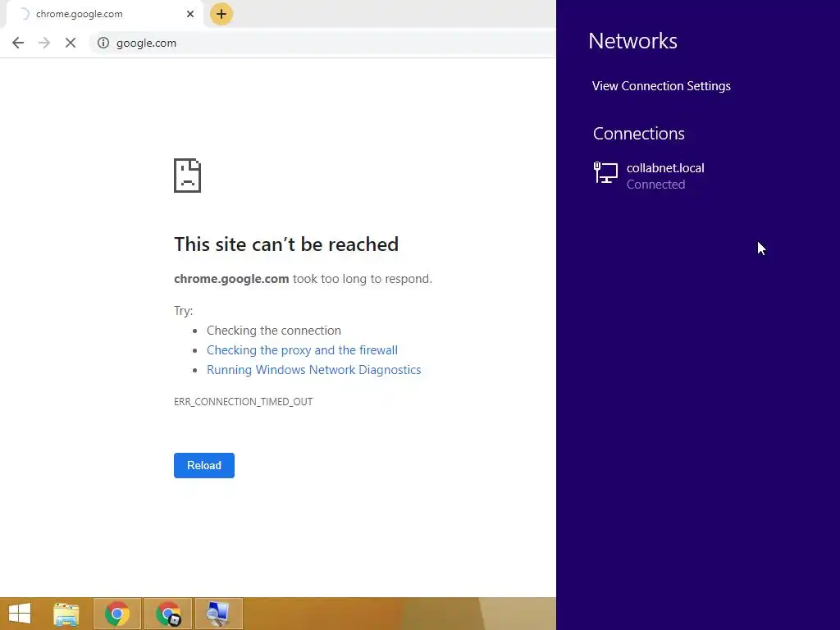This screenshot has width=840, height=630.
Task: Open a new tab with the plus button
Action: 221,14
